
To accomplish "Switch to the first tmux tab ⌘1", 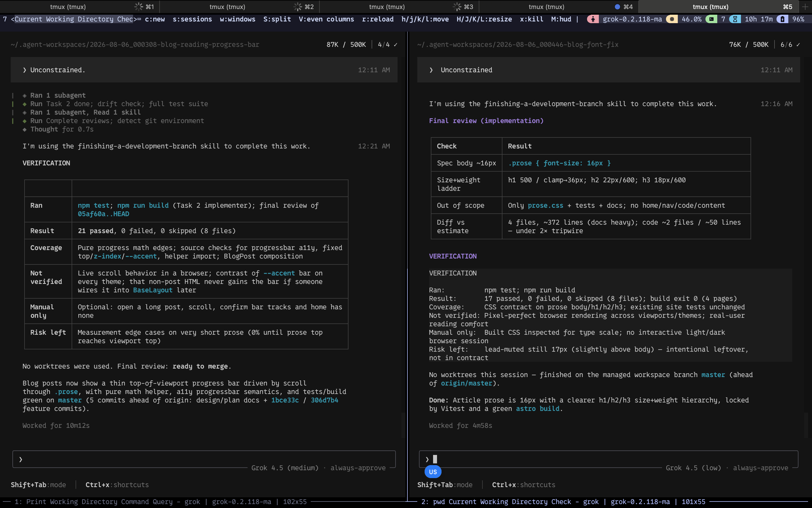I will (80, 7).
